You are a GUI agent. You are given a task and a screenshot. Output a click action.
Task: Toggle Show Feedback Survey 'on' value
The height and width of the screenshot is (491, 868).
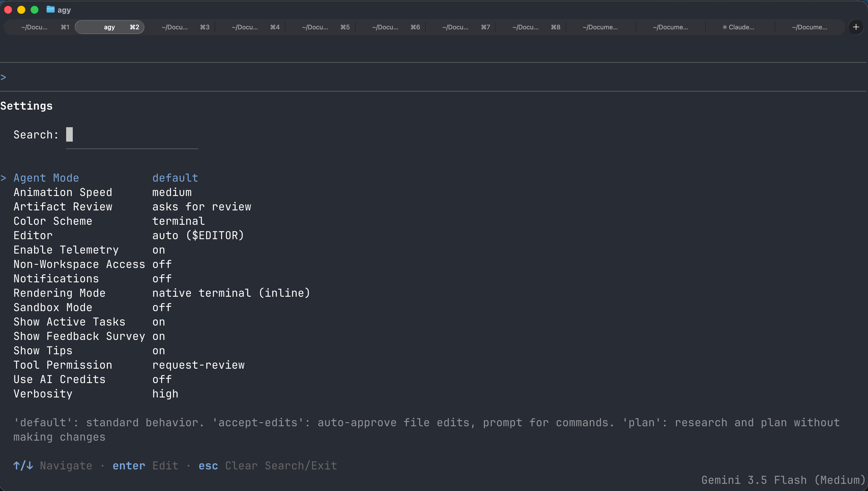(x=159, y=336)
